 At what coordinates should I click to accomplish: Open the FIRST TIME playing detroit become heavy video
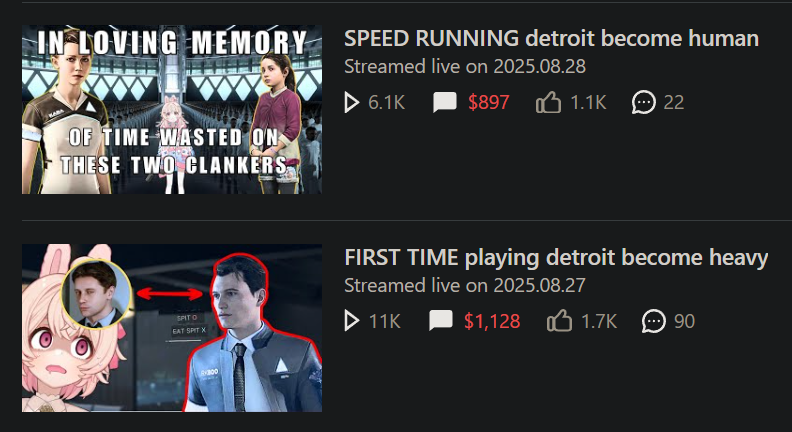556,257
